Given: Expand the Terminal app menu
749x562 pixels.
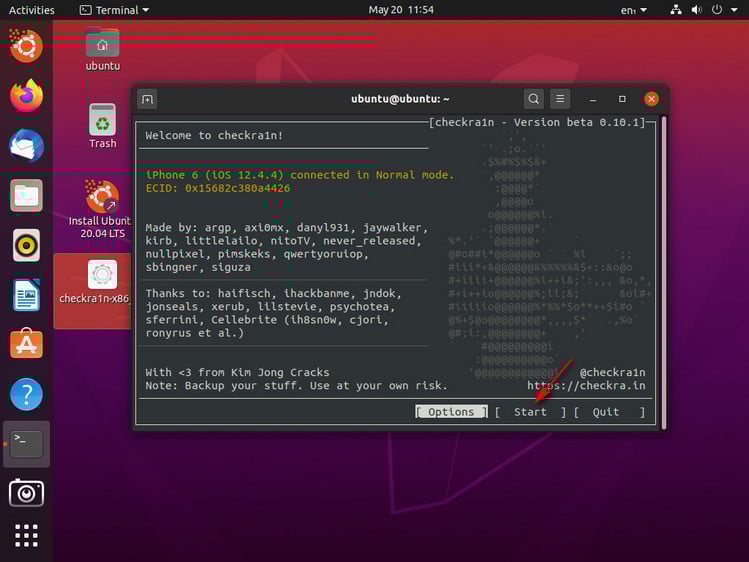Looking at the screenshot, I should click(114, 10).
